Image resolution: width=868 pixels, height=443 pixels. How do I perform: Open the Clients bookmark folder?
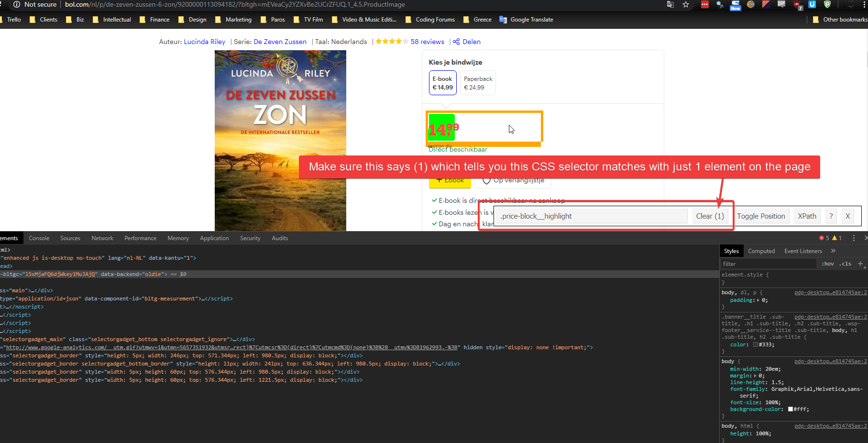[x=44, y=20]
